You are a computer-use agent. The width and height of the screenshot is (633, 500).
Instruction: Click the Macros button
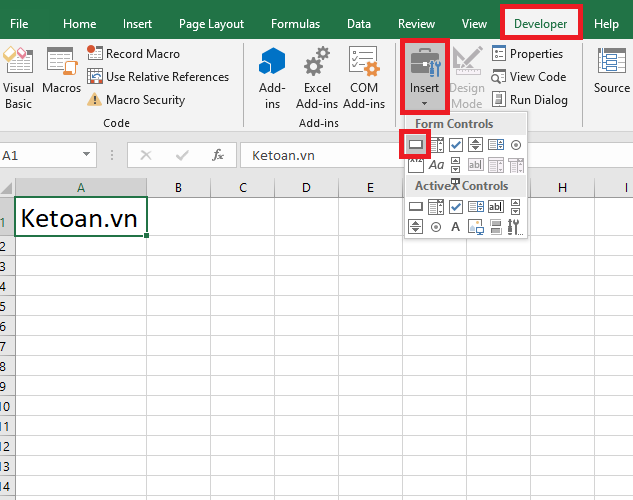click(62, 76)
